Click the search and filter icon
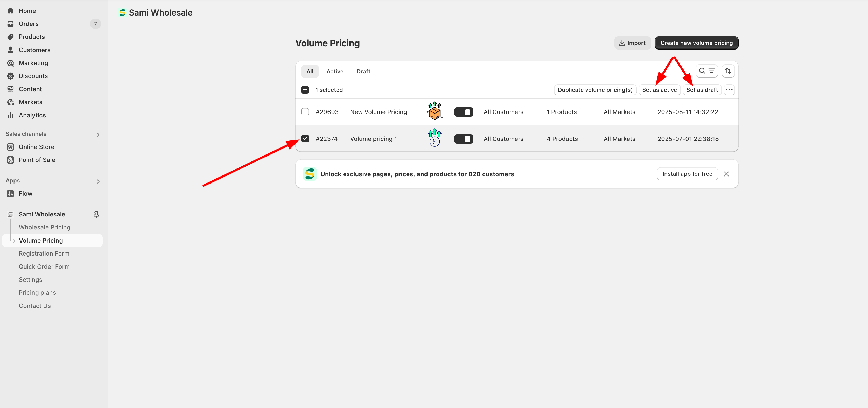 [x=706, y=71]
